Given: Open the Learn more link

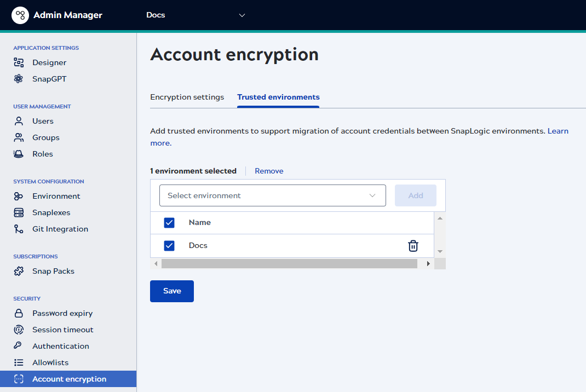Looking at the screenshot, I should coord(558,131).
